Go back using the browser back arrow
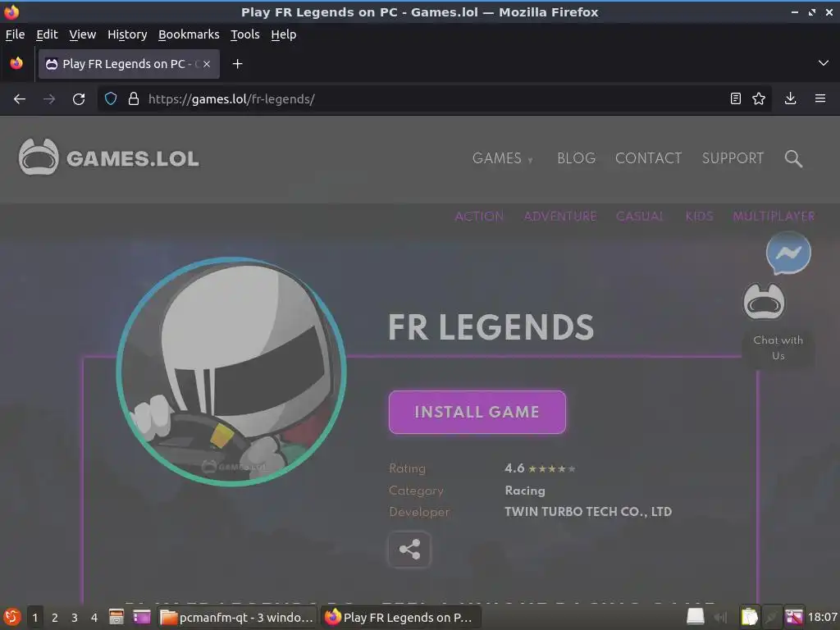 pos(20,99)
